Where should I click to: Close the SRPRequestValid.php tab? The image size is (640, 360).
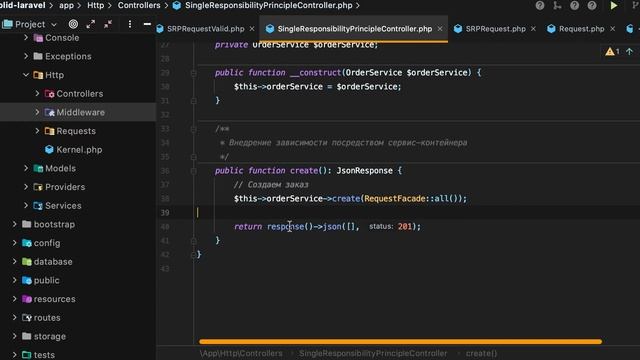pyautogui.click(x=252, y=29)
